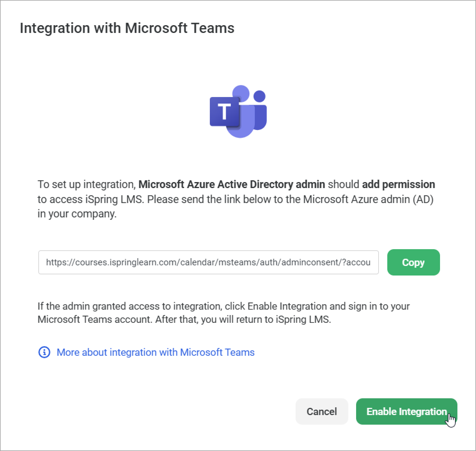Click the Microsoft Teams logo

[x=238, y=111]
